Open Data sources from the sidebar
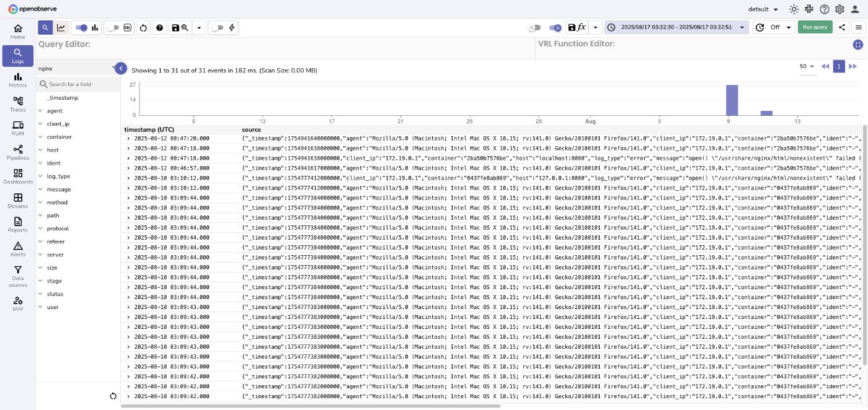This screenshot has width=868, height=410. pyautogui.click(x=17, y=276)
